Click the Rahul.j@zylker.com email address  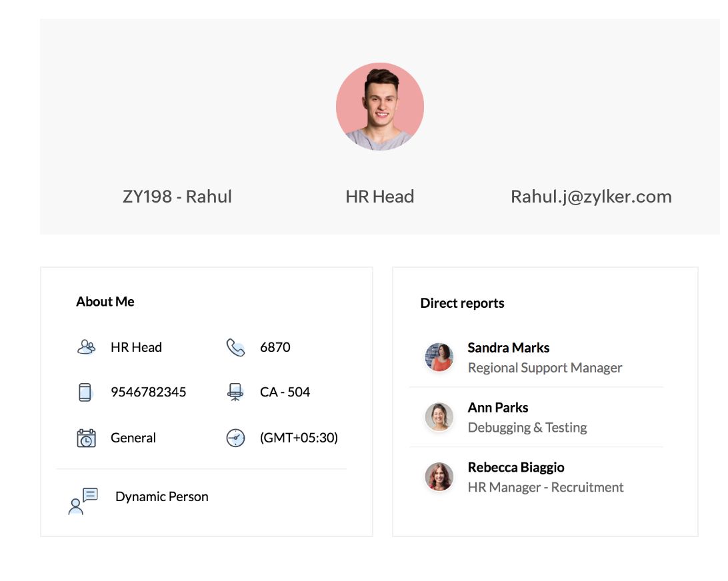coord(591,197)
